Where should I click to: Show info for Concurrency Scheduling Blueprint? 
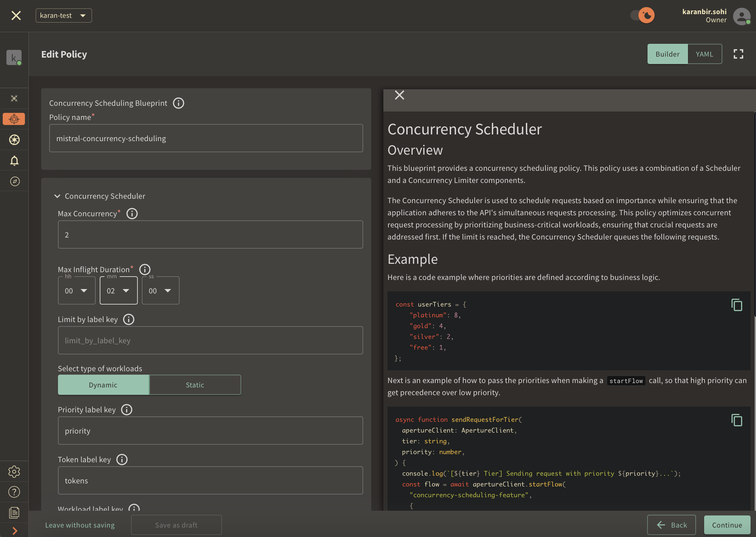[x=179, y=103]
